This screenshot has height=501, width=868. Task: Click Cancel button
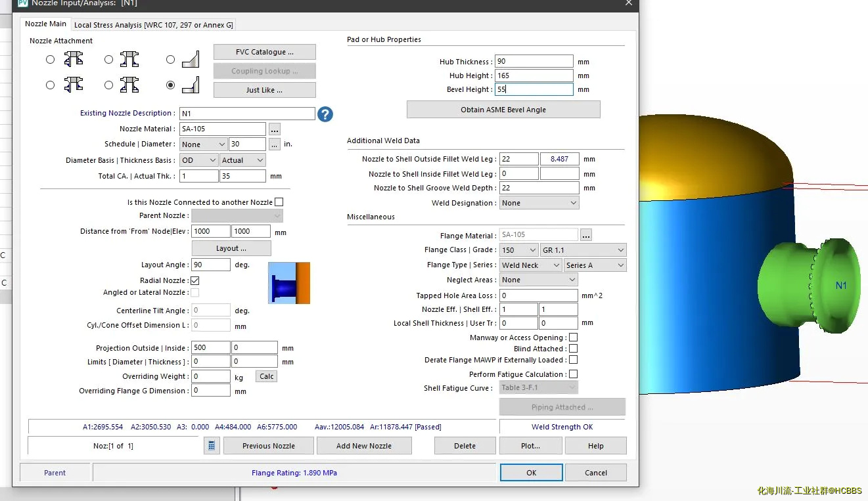point(596,473)
